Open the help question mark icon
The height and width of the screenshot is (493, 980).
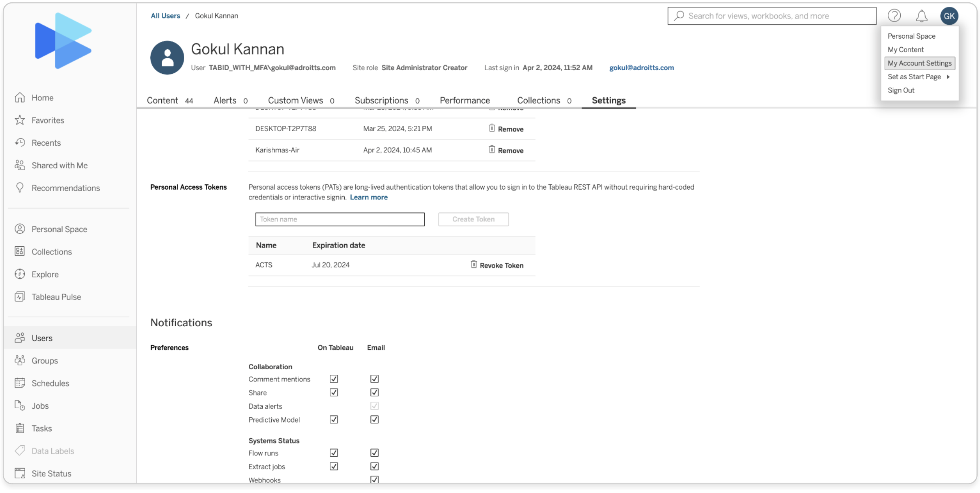(894, 16)
